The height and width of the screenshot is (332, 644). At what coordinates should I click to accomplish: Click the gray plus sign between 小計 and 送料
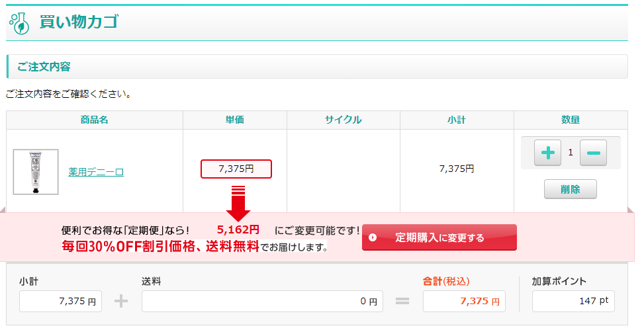click(x=120, y=301)
